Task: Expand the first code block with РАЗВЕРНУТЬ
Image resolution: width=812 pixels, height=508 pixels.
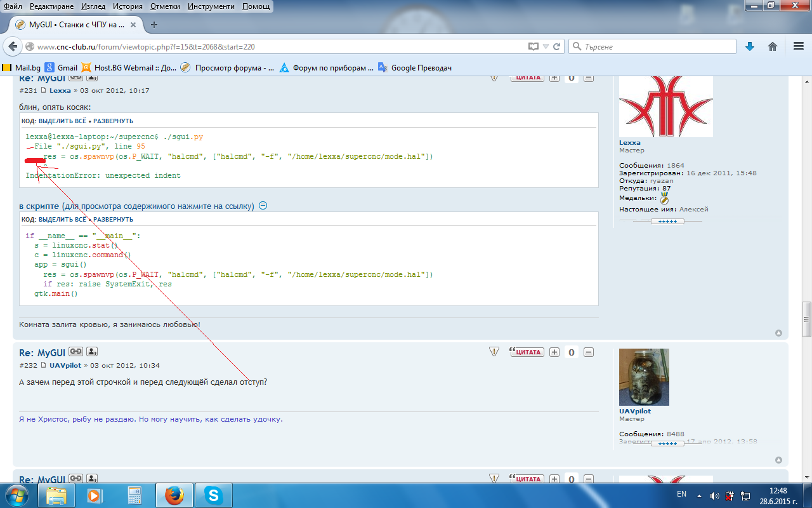Action: click(113, 121)
